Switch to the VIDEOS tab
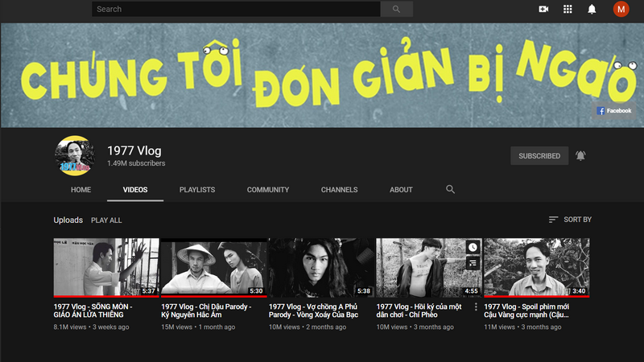 [135, 190]
